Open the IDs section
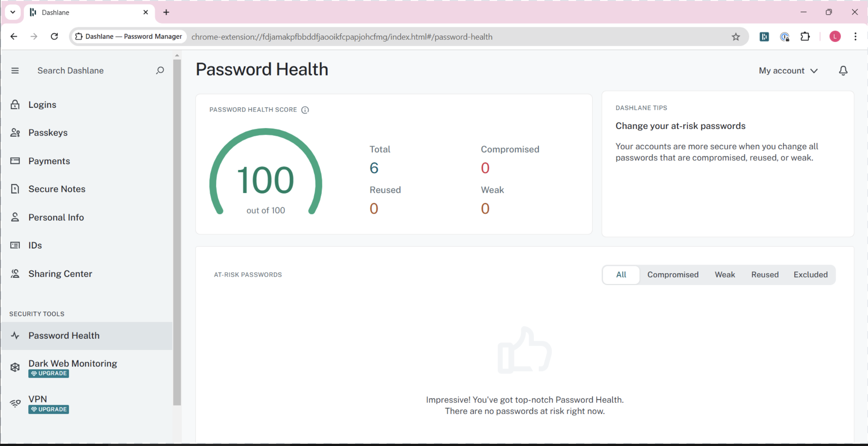Viewport: 868px width, 446px height. pyautogui.click(x=35, y=245)
